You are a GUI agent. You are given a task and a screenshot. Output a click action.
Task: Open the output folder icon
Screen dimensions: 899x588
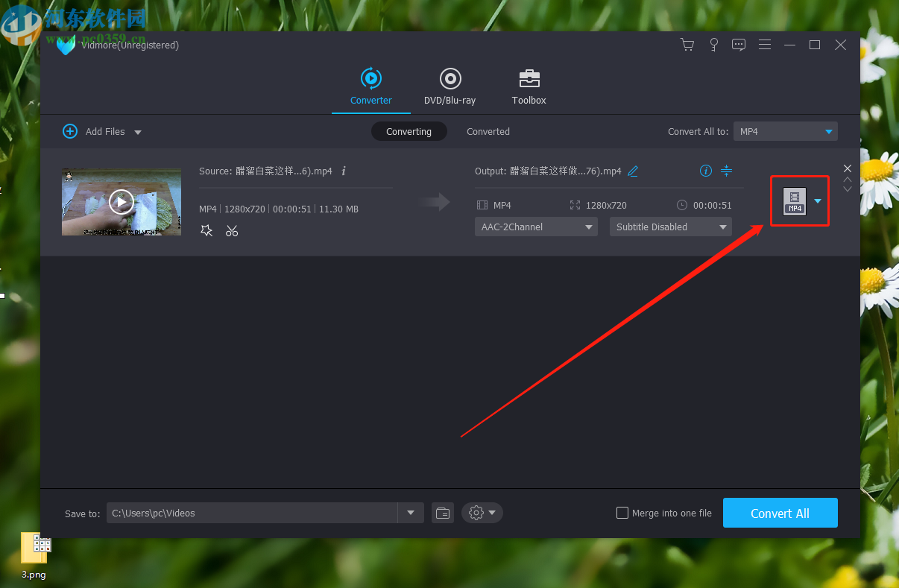coord(443,513)
